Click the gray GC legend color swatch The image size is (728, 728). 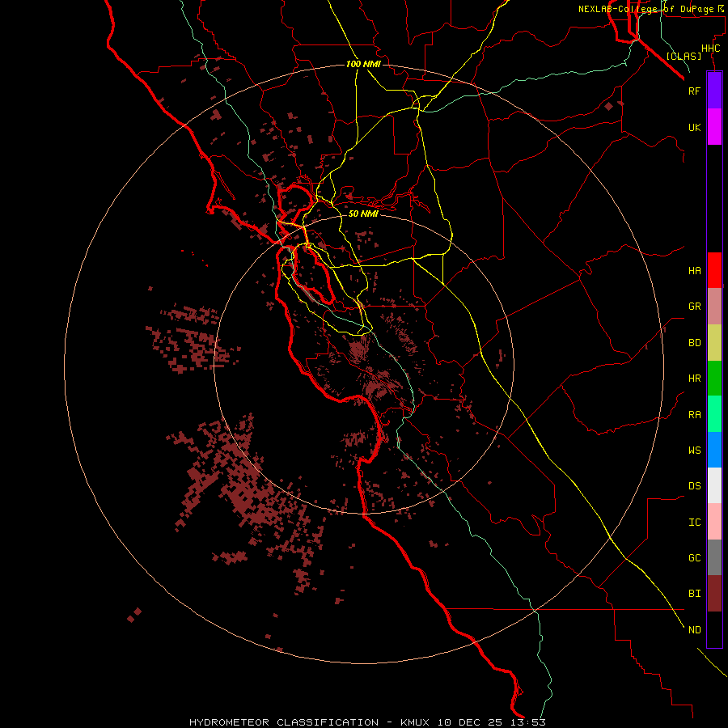point(714,557)
